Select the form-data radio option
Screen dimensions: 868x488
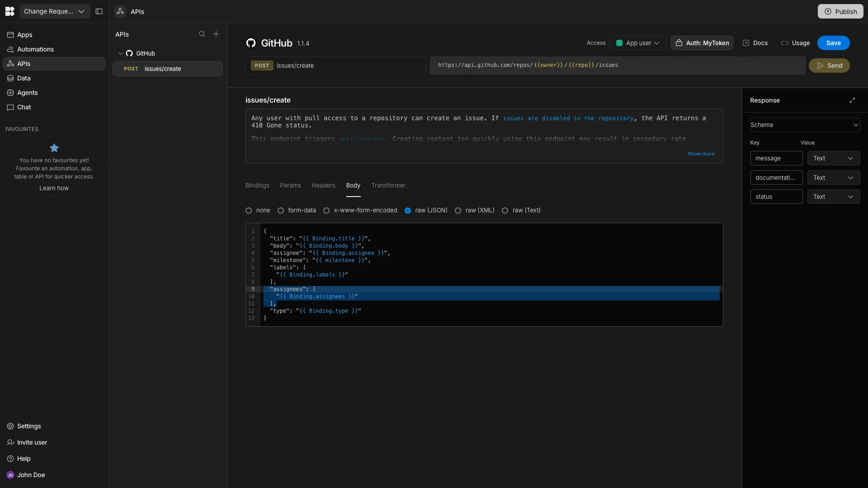(x=281, y=211)
